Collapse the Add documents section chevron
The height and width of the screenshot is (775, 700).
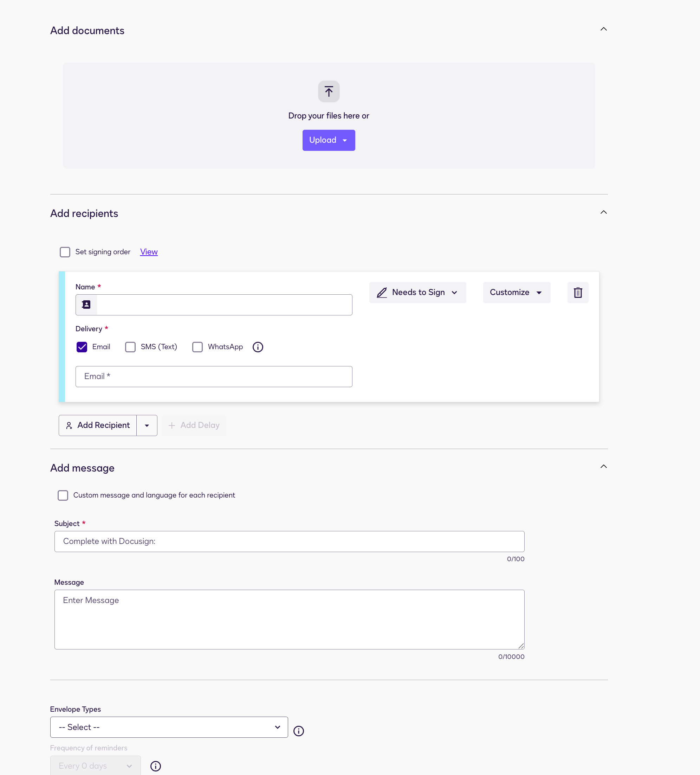(x=604, y=29)
